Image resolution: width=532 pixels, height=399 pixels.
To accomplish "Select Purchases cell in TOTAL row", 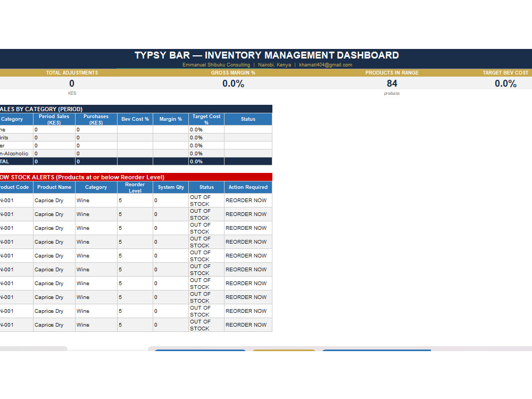I will coord(96,162).
